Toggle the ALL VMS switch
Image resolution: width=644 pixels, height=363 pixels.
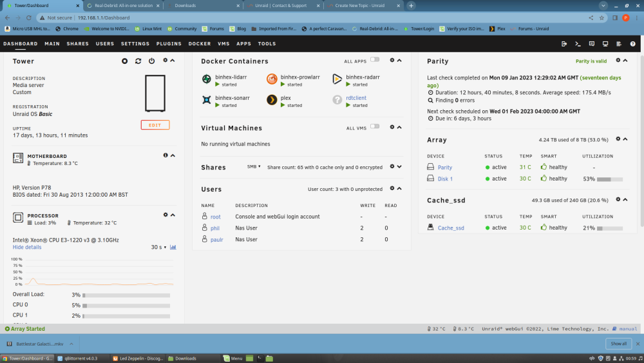375,126
